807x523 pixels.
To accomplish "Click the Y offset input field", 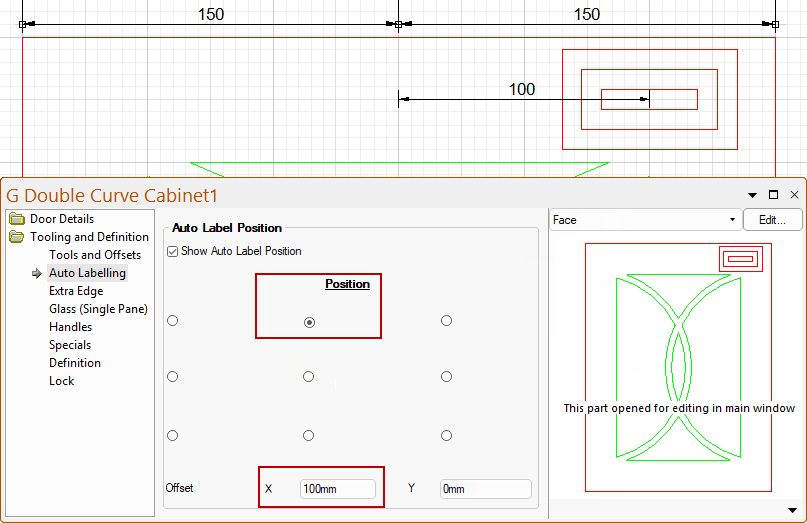I will pyautogui.click(x=485, y=489).
